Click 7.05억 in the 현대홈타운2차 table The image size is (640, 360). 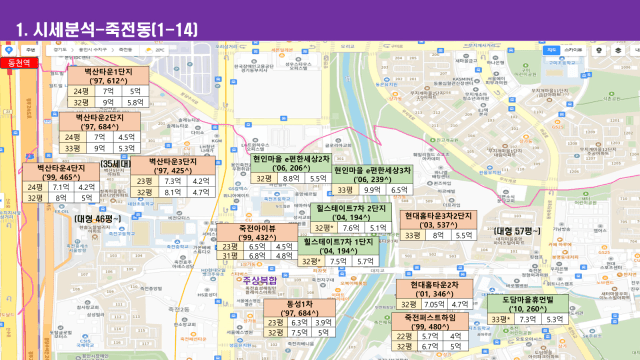click(x=434, y=304)
